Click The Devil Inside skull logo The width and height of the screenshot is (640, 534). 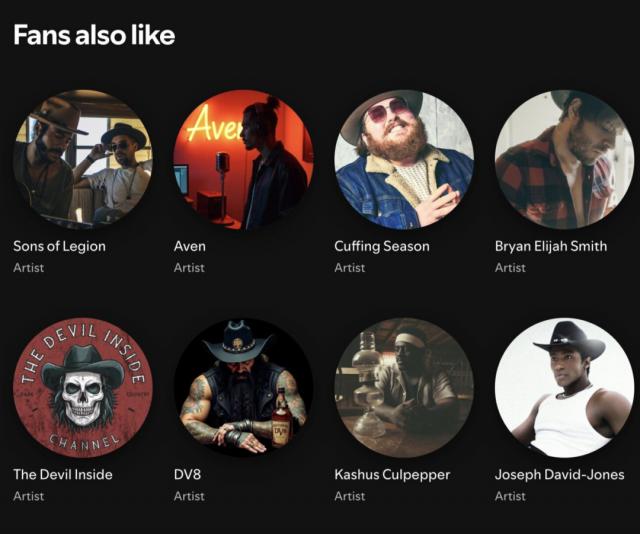click(83, 387)
